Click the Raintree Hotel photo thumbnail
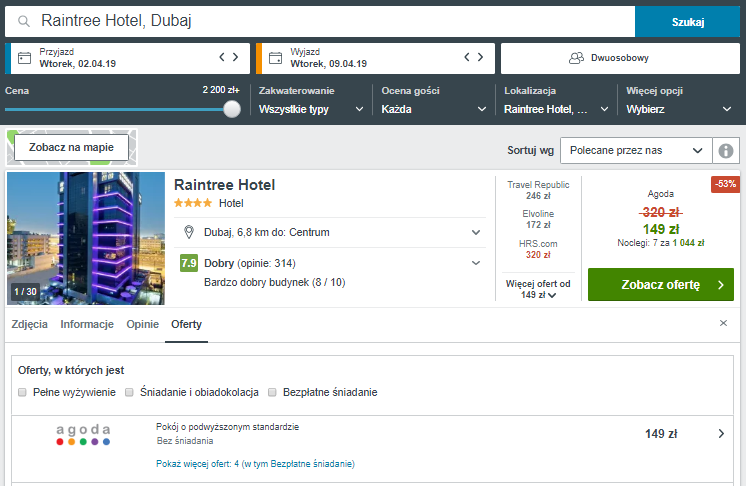Image resolution: width=746 pixels, height=486 pixels. pos(86,238)
